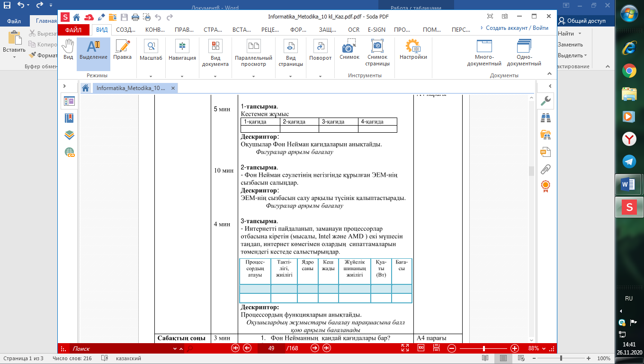Open the attachments paperclip panel

546,169
